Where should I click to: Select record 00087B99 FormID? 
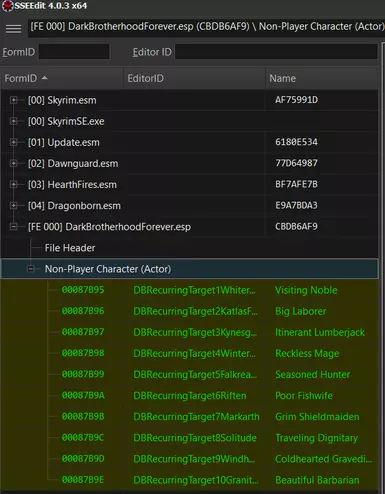coord(83,374)
